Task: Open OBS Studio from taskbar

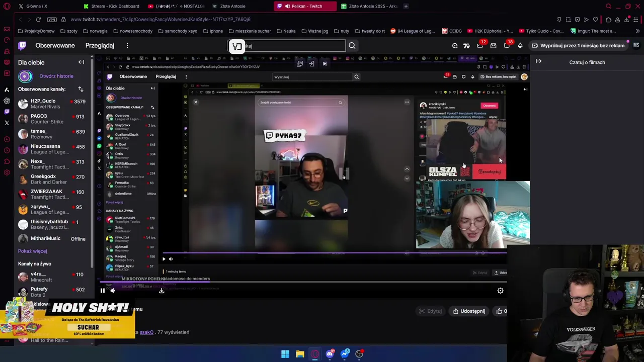Action: click(x=359, y=354)
